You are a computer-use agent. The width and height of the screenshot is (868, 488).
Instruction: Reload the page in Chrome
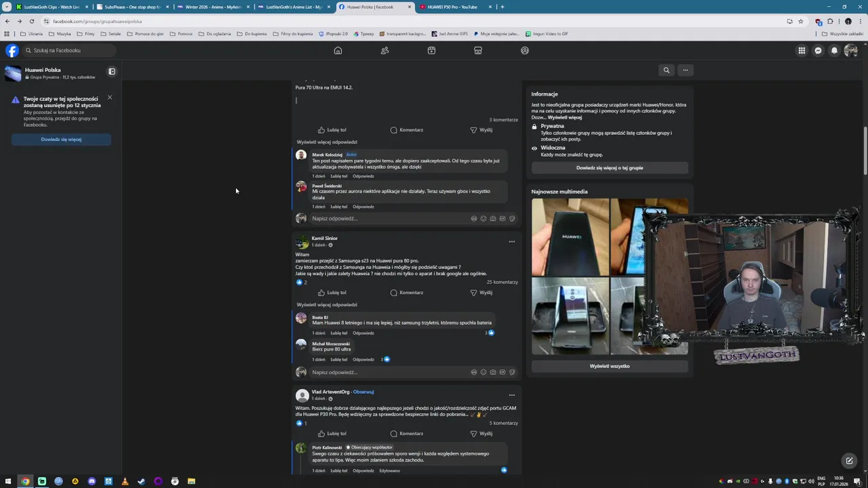point(31,21)
